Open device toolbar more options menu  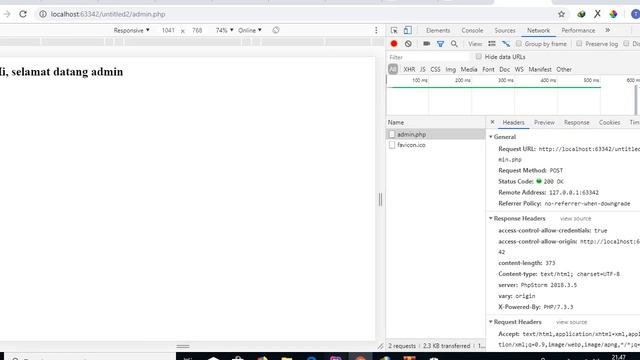(x=376, y=30)
